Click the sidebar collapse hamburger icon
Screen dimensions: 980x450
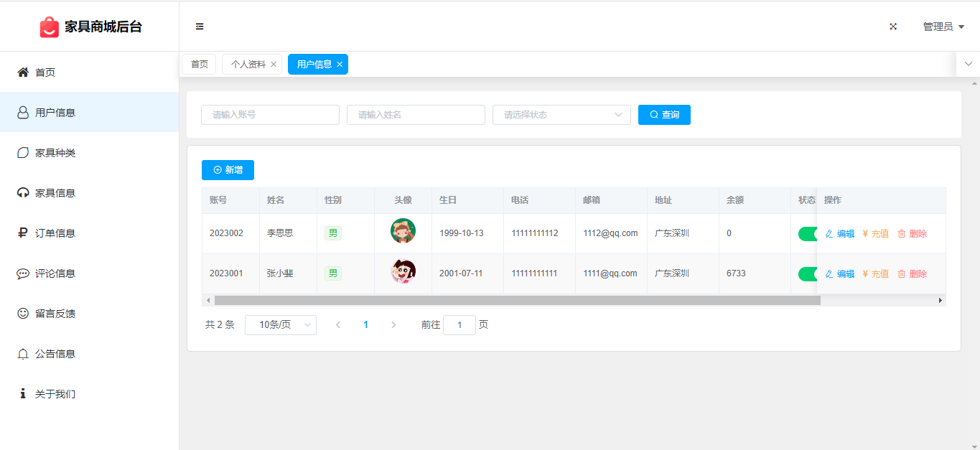click(x=200, y=27)
